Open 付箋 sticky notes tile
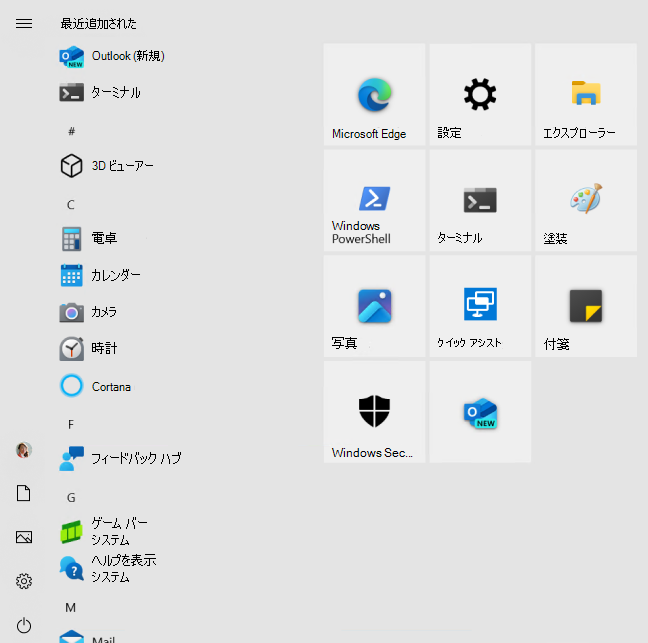 click(x=586, y=306)
